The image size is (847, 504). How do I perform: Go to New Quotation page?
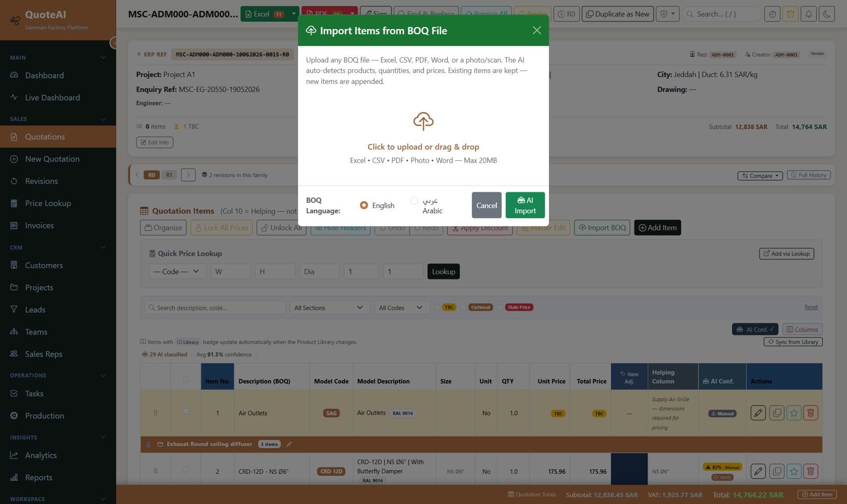point(58,159)
